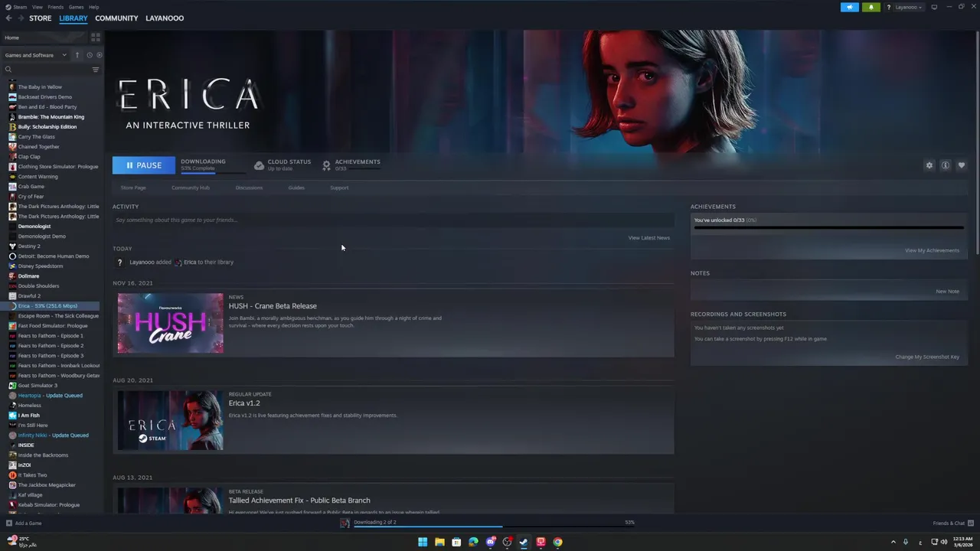The width and height of the screenshot is (980, 551).
Task: Click Change My Screenshot Key
Action: click(927, 357)
